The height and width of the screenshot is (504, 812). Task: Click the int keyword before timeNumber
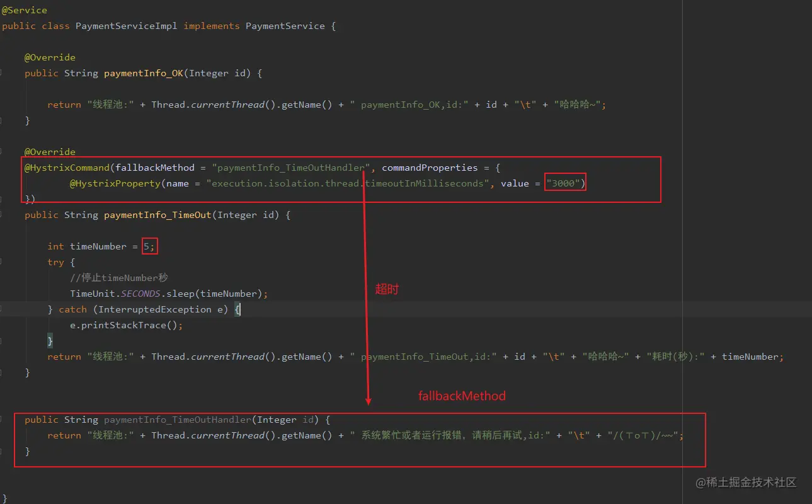[x=55, y=246]
